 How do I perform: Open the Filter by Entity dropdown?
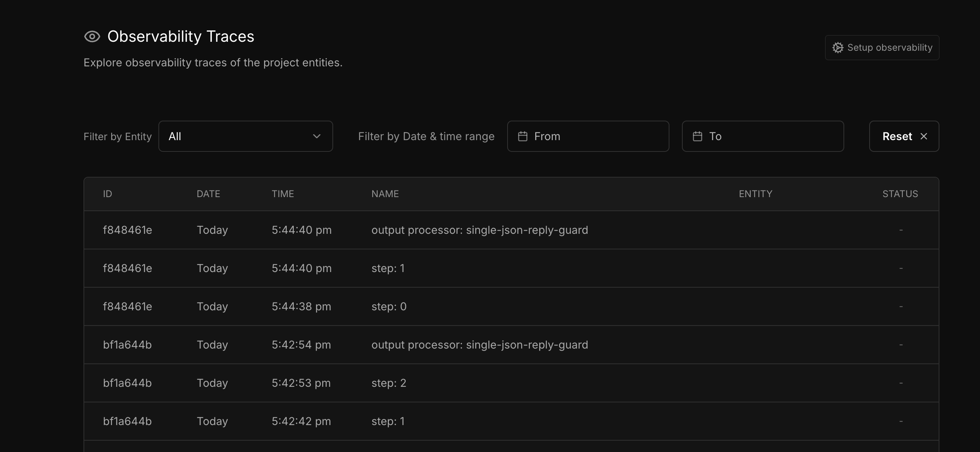pos(245,136)
